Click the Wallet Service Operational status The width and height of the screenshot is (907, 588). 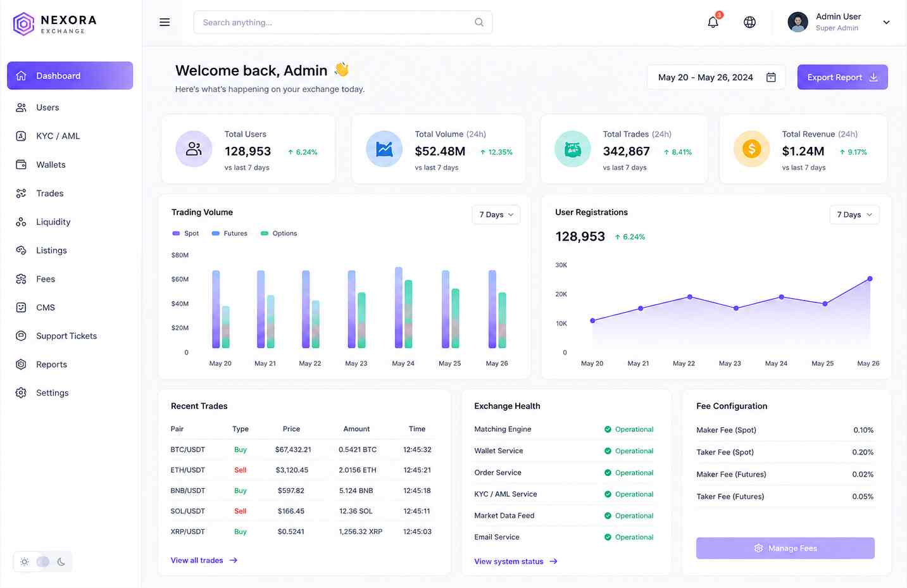[629, 451]
